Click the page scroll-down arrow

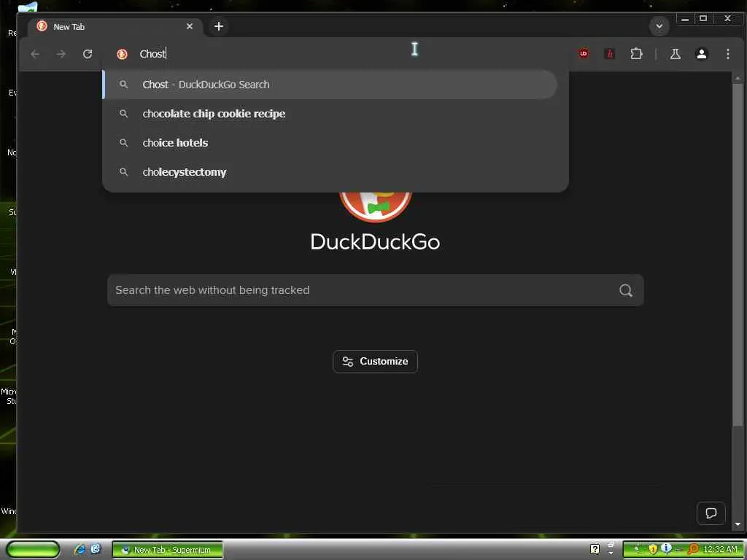pyautogui.click(x=738, y=524)
